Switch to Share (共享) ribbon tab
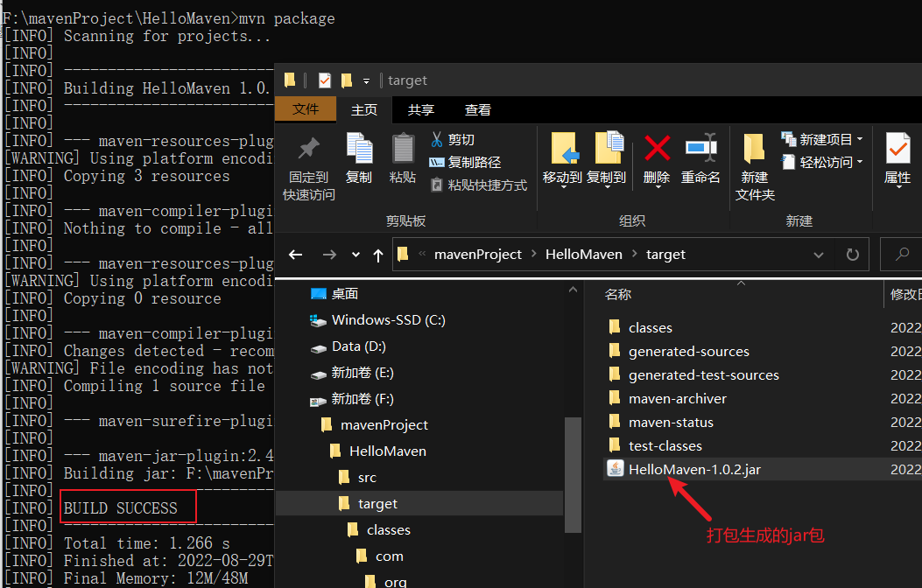This screenshot has height=588, width=922. tap(421, 110)
